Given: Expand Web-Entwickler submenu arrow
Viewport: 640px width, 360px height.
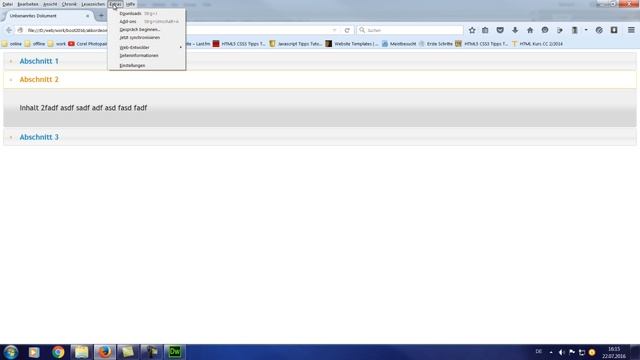Looking at the screenshot, I should click(x=180, y=47).
